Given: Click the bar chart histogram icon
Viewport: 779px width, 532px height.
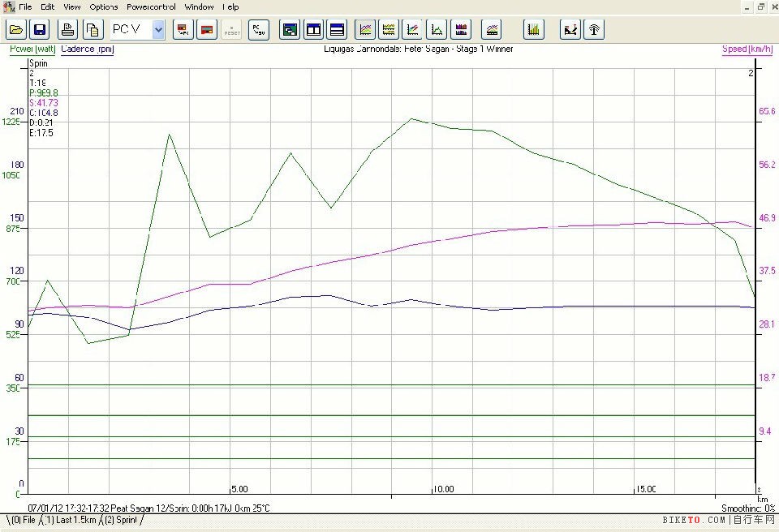Looking at the screenshot, I should click(533, 30).
